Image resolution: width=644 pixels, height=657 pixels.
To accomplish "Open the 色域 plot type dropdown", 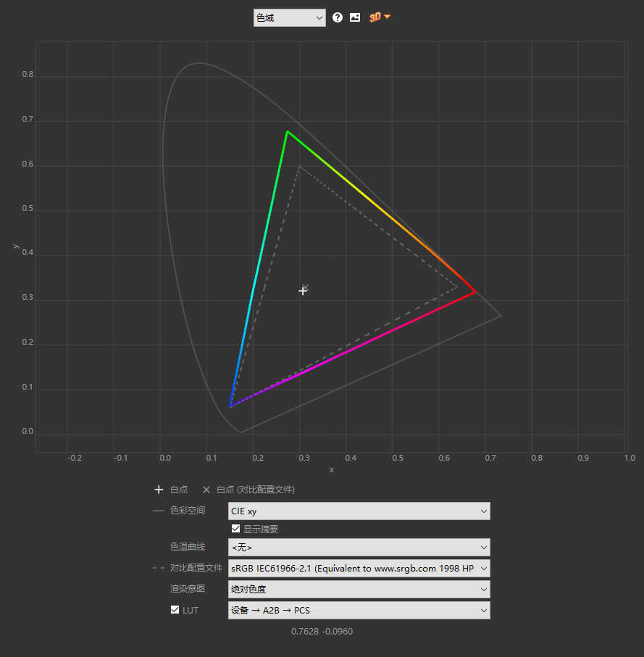I will point(290,17).
